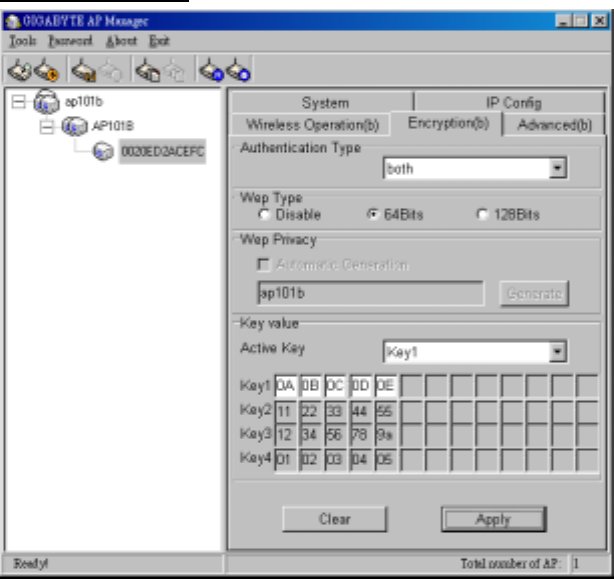Click the node icon beside 0020ED2ACEFC
This screenshot has width=614, height=579.
click(103, 151)
